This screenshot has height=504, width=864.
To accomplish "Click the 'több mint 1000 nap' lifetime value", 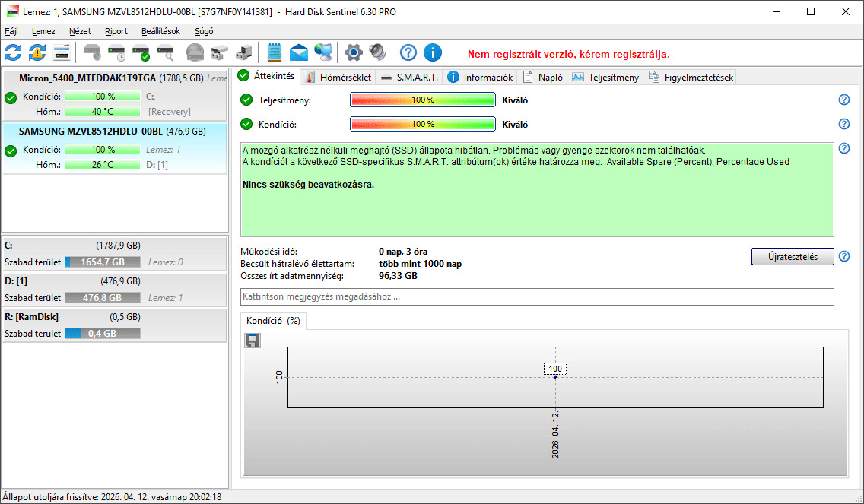I will [x=421, y=264].
